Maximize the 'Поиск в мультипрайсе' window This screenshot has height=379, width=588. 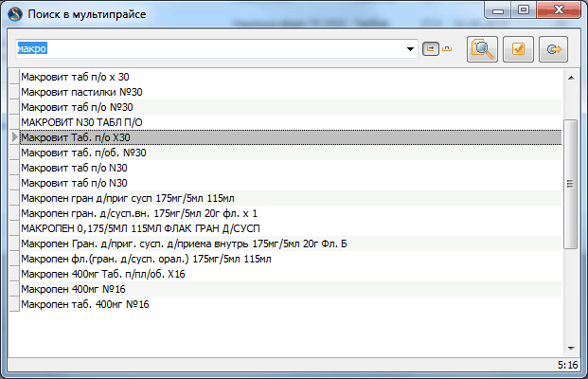[524, 10]
